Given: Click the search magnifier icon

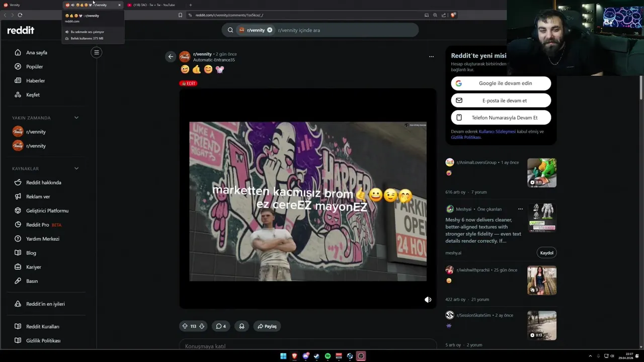Looking at the screenshot, I should coord(230,30).
